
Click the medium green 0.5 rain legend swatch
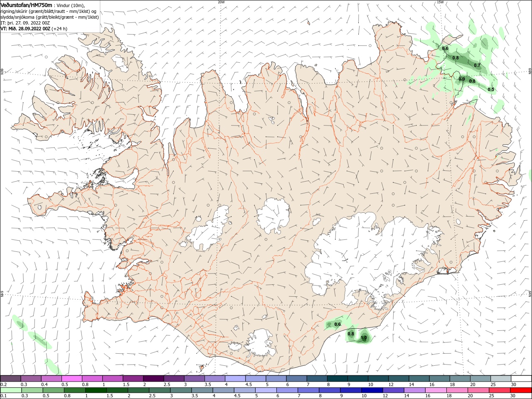[53, 390]
